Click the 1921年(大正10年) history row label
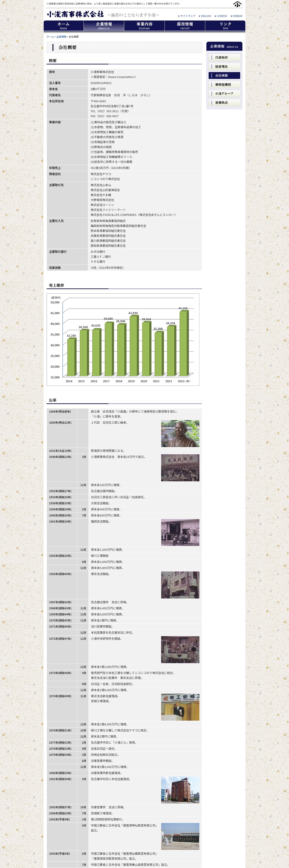The image size is (289, 868). pos(60,451)
